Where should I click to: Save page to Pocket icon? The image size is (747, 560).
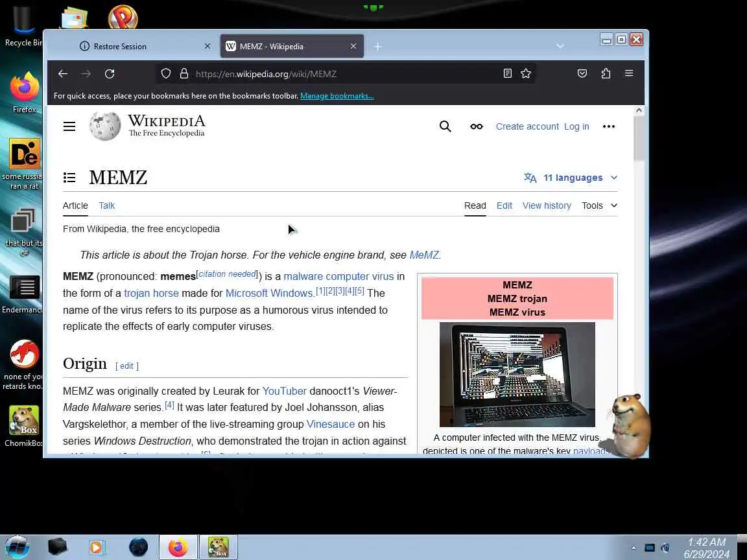click(582, 73)
